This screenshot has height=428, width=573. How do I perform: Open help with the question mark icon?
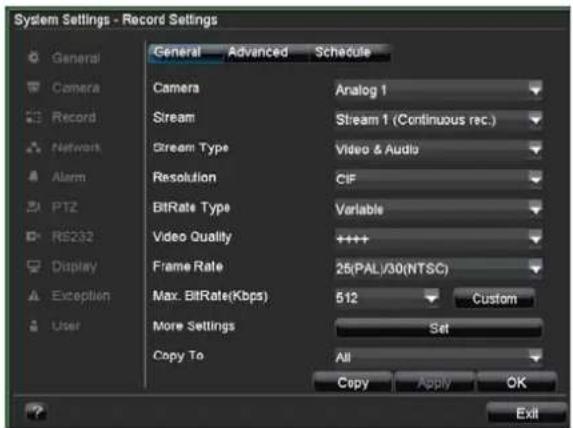coord(36,412)
